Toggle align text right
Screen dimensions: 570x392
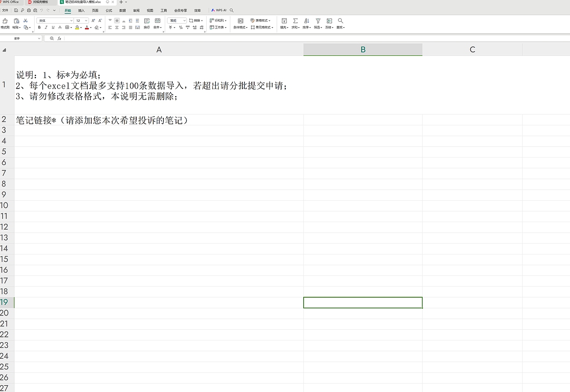124,28
